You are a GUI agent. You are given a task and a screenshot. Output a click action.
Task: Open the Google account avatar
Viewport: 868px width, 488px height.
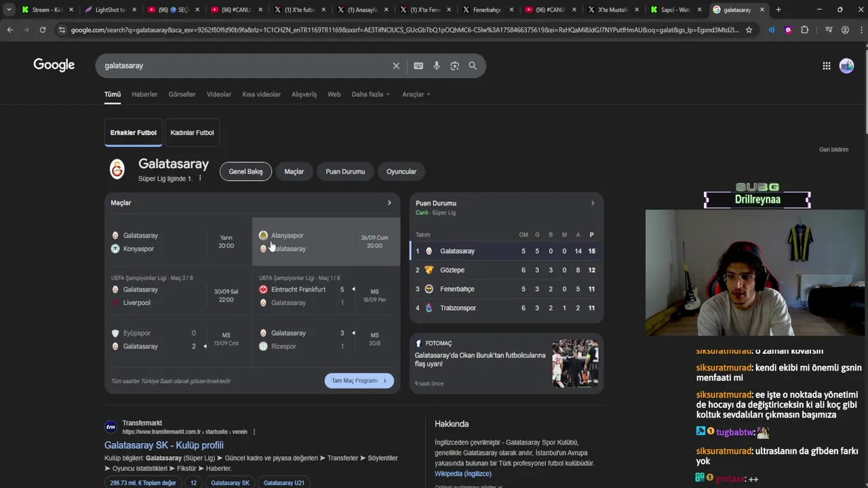846,66
